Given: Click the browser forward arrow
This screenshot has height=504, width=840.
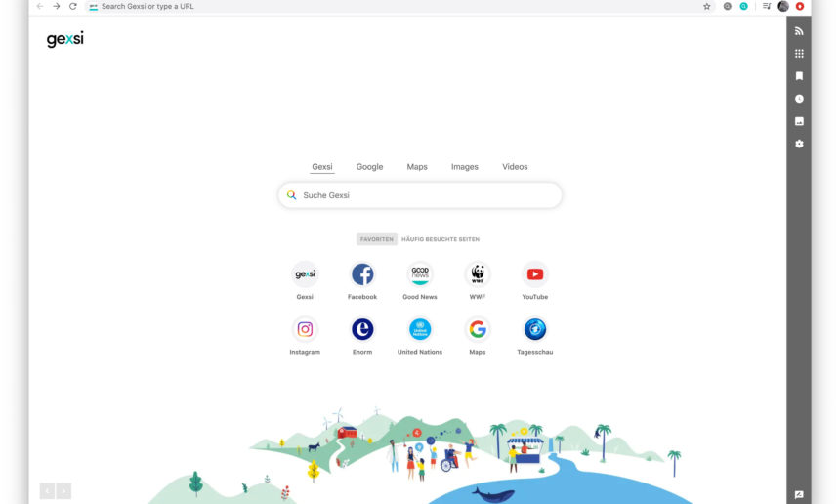Looking at the screenshot, I should (57, 7).
